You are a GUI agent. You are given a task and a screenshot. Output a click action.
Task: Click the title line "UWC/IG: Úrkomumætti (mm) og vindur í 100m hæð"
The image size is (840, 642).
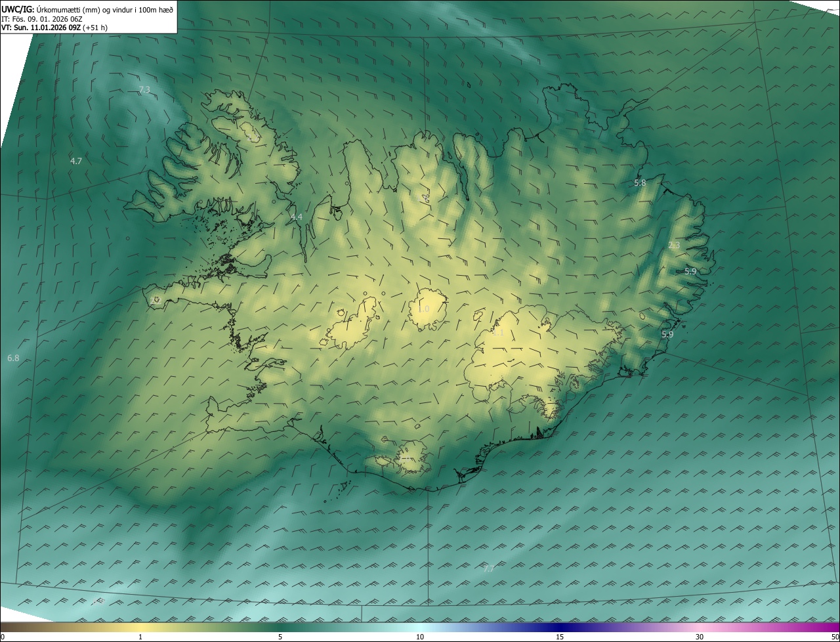pyautogui.click(x=88, y=9)
